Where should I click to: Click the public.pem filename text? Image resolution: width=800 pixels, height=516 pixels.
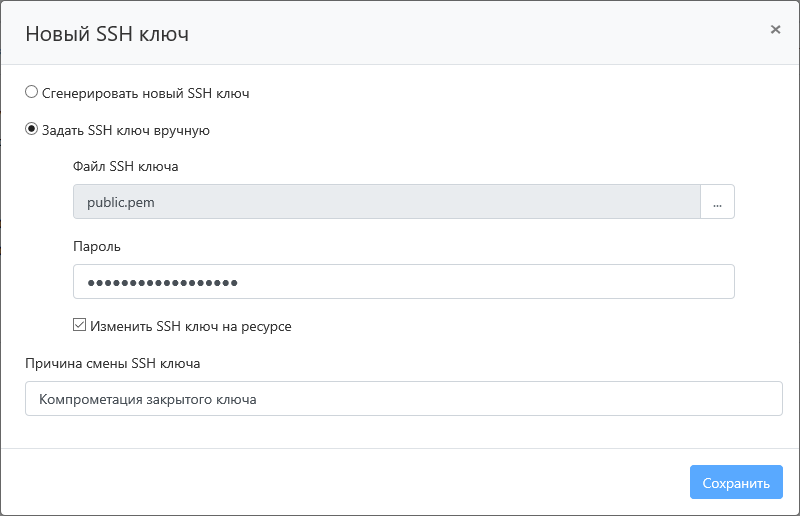click(x=121, y=202)
